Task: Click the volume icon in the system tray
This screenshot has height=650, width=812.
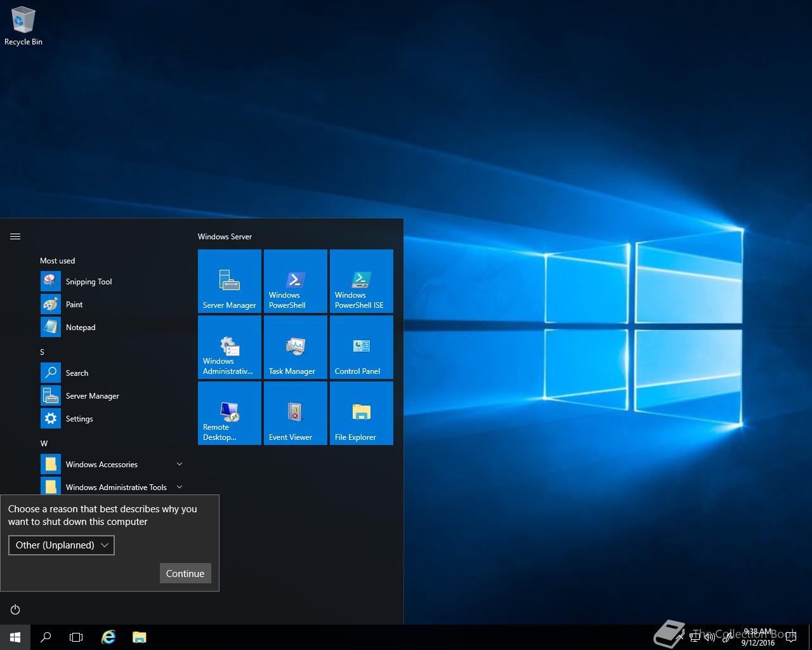Action: click(x=710, y=637)
